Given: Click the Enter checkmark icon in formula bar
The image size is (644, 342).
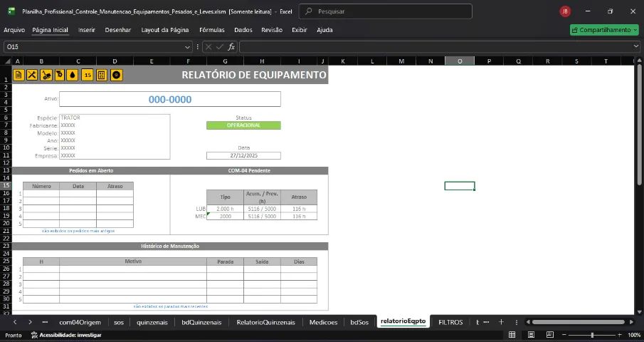Looking at the screenshot, I should (x=220, y=47).
